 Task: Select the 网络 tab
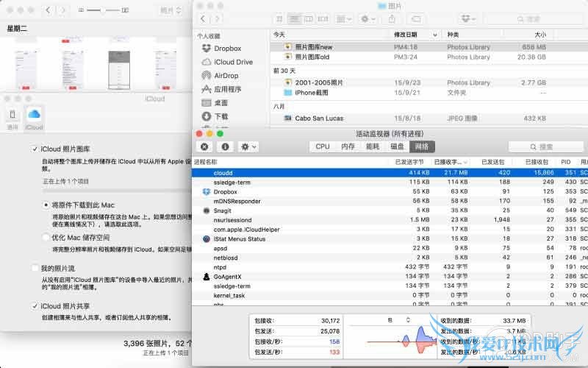pyautogui.click(x=422, y=146)
